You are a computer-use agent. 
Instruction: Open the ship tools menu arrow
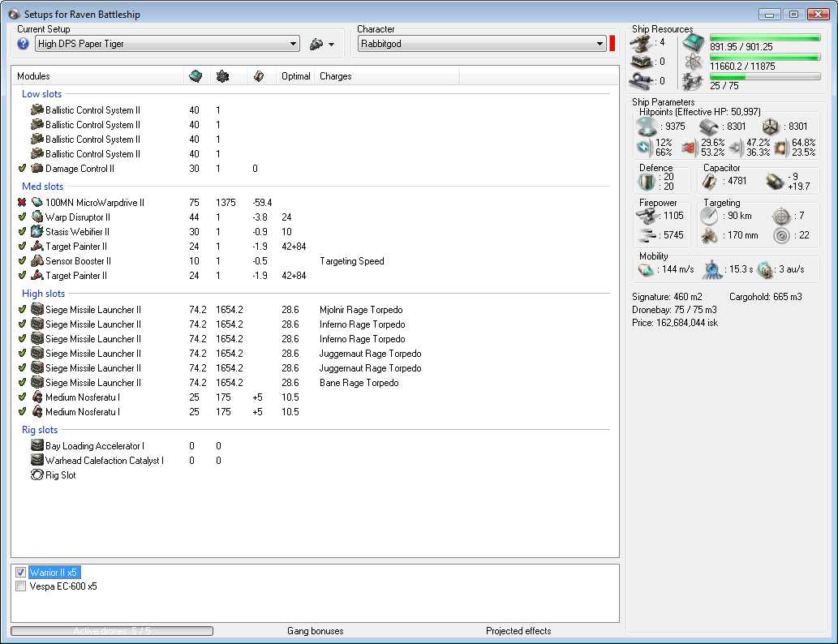click(x=331, y=45)
